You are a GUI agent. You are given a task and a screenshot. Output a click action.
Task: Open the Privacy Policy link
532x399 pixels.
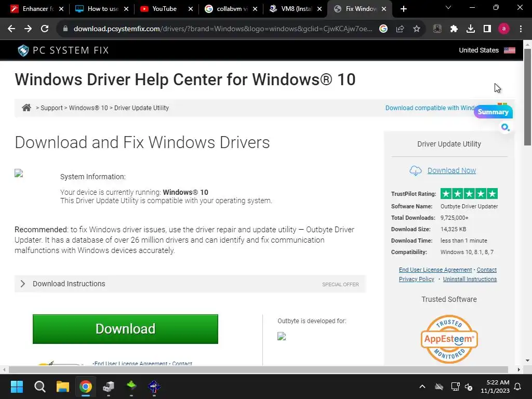coord(416,279)
